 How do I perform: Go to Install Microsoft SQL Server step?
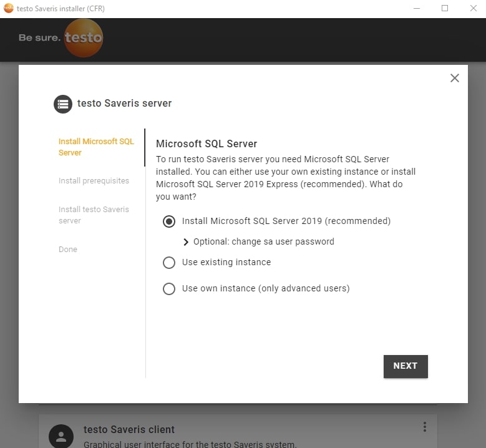[x=96, y=147]
